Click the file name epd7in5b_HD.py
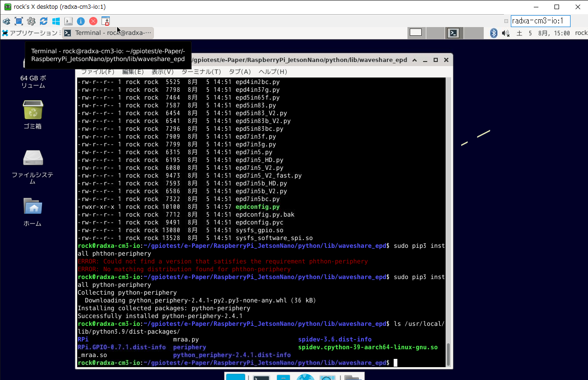 (261, 184)
